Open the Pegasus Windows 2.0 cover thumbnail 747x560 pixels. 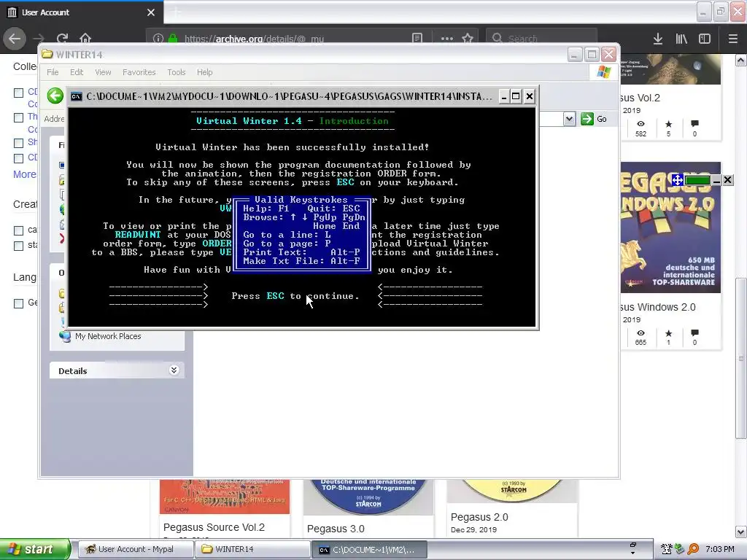[x=671, y=227]
